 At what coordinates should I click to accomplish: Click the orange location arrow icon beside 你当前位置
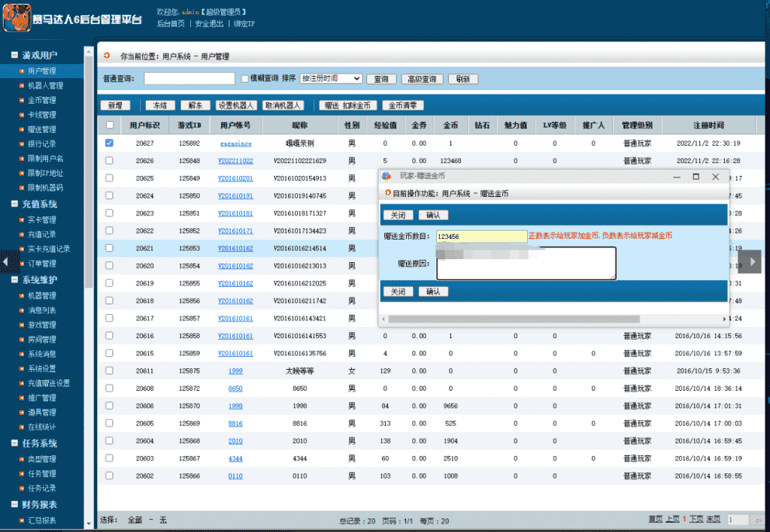(107, 56)
